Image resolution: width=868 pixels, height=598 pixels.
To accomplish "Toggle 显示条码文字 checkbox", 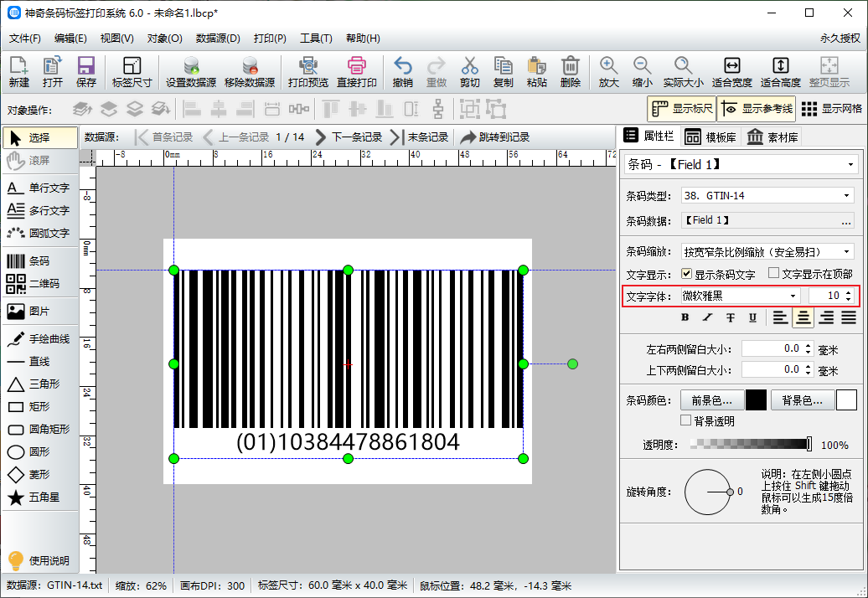I will pyautogui.click(x=686, y=274).
